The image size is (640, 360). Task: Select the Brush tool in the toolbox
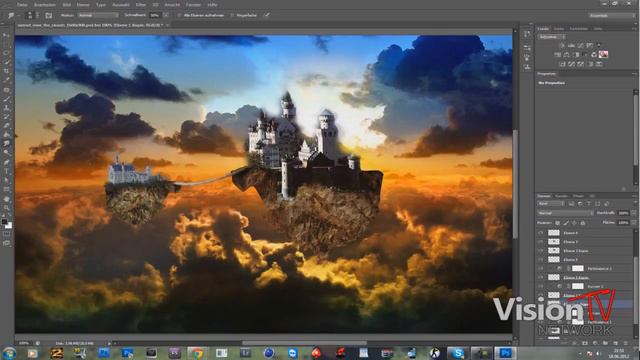point(7,98)
